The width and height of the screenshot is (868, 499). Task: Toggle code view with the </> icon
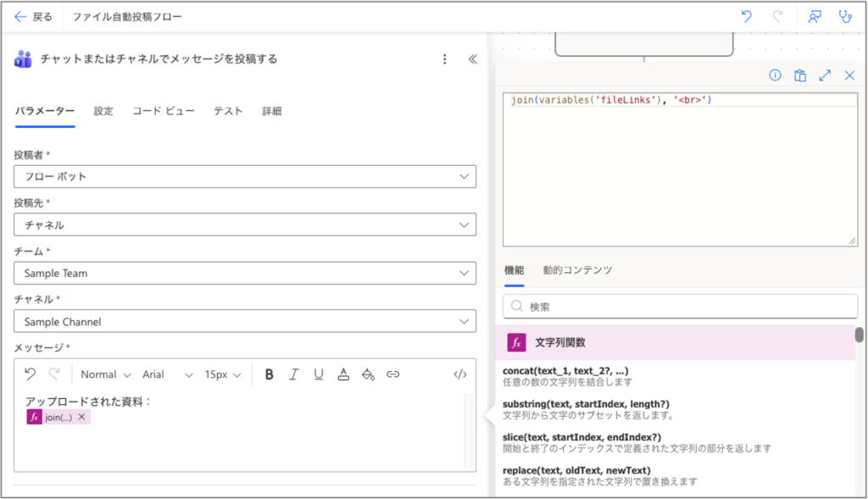[460, 374]
